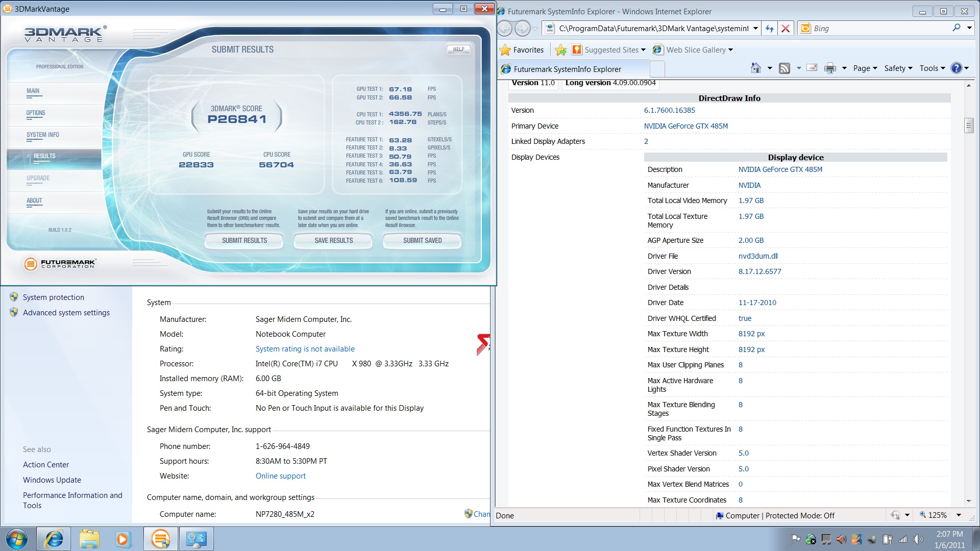Open Windows Media Player taskbar icon
The image size is (980, 551).
point(123,539)
